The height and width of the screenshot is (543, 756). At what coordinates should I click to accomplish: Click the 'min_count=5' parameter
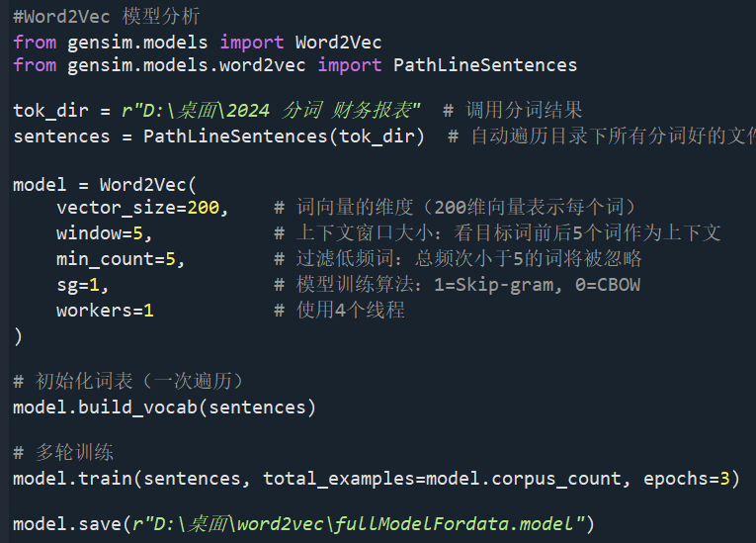(x=117, y=259)
